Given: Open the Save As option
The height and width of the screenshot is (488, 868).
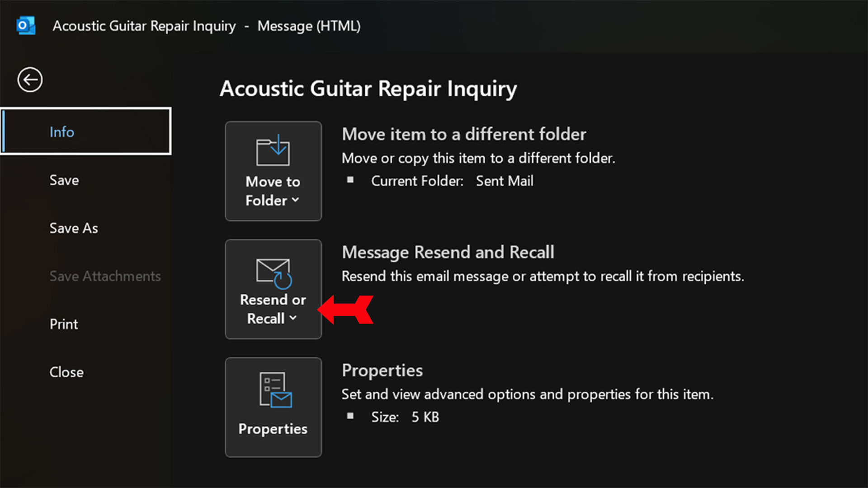Looking at the screenshot, I should (74, 228).
